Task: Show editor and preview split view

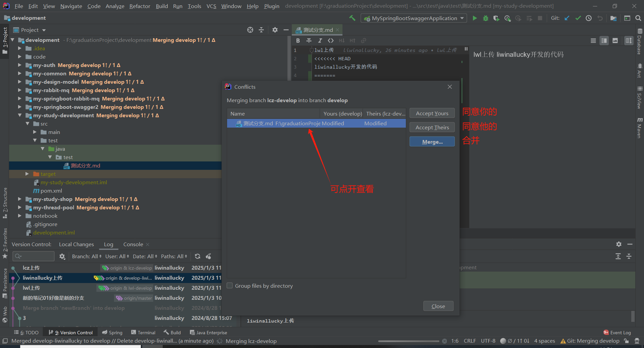Action: click(604, 41)
